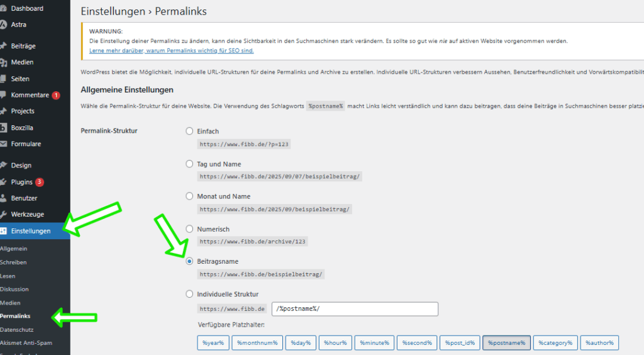The image size is (644, 355).
Task: Select the Einfach permalink radio button
Action: pyautogui.click(x=189, y=131)
